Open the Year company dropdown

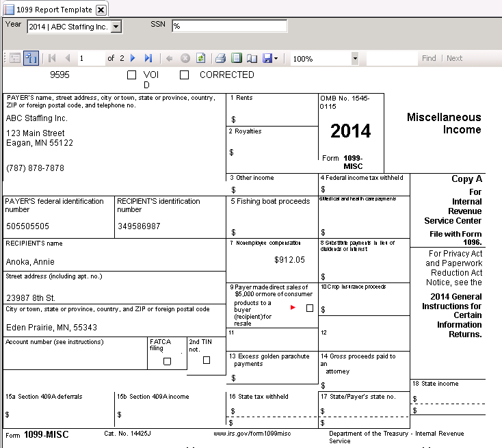(x=116, y=27)
